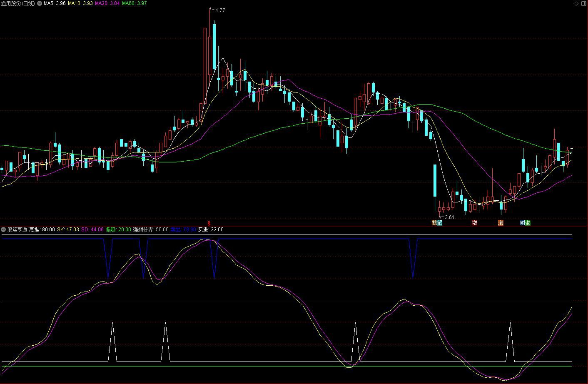This screenshot has width=588, height=384.
Task: Open the 激 info marker
Action: coord(501,223)
